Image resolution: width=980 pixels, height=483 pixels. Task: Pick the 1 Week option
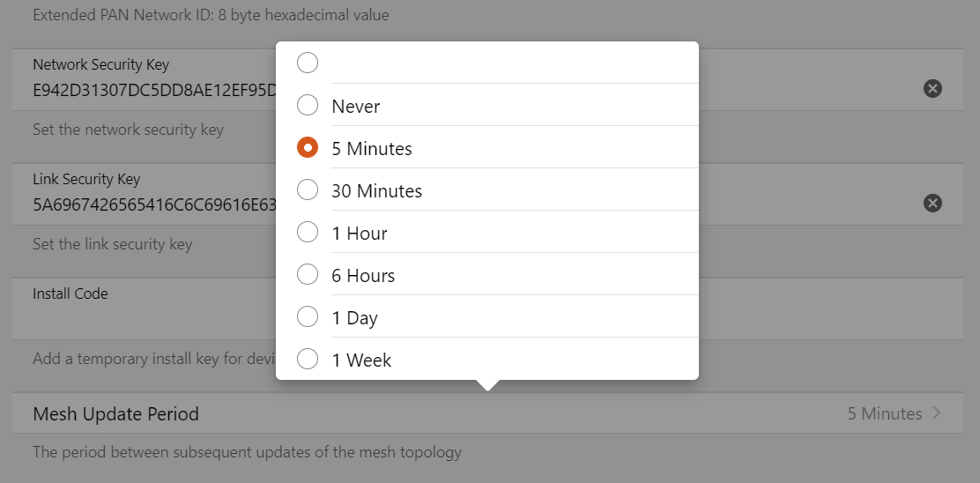[308, 360]
